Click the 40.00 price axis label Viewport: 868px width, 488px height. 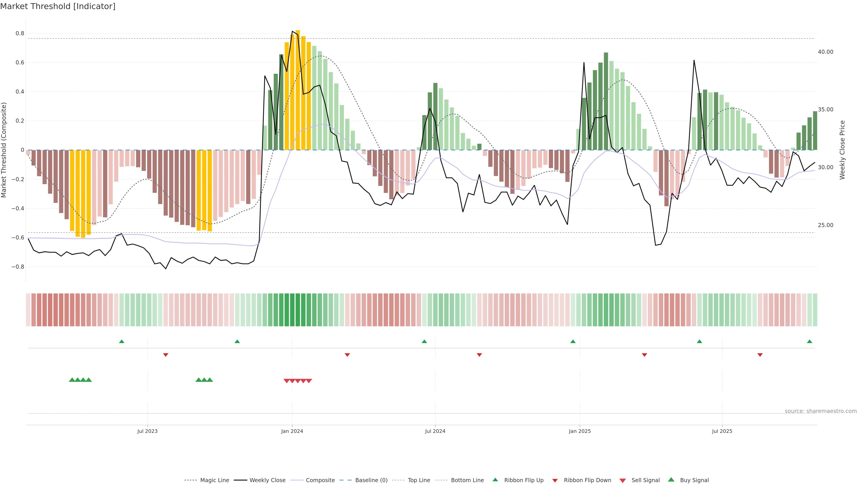826,52
